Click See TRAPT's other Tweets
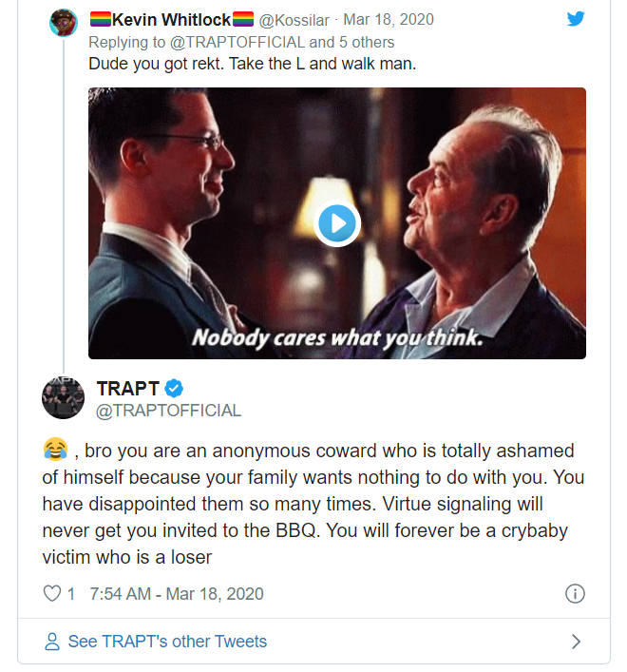 pos(167,642)
